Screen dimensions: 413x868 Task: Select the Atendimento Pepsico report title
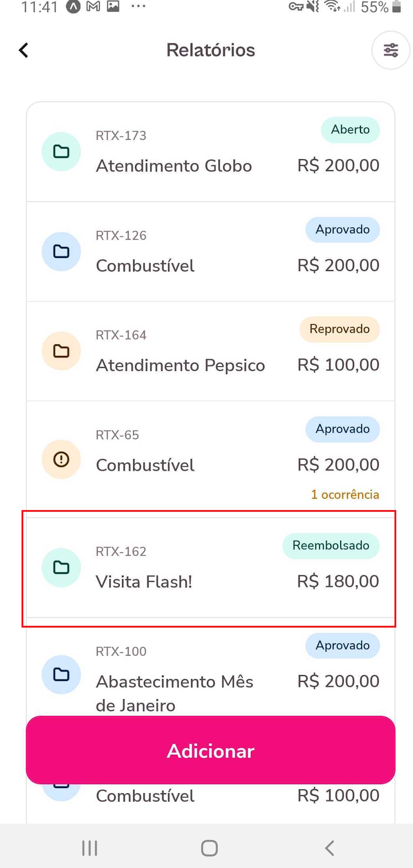point(180,366)
